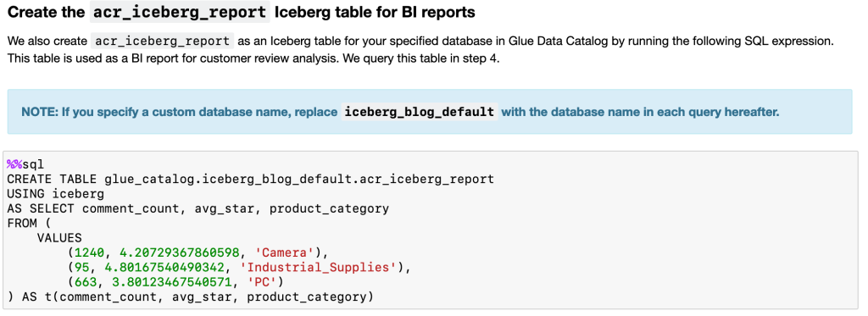Click the AS SELECT comment_count line
The image size is (868, 316).
[x=198, y=208]
